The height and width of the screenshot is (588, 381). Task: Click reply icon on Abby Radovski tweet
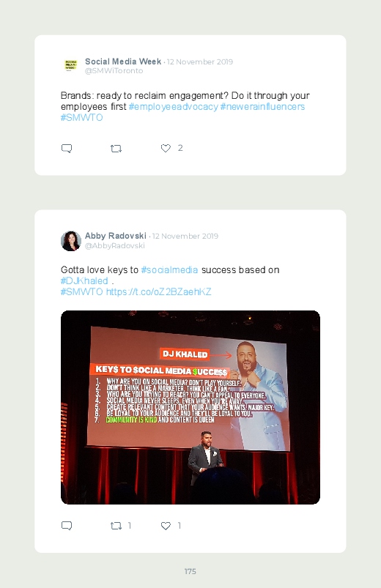click(x=67, y=526)
